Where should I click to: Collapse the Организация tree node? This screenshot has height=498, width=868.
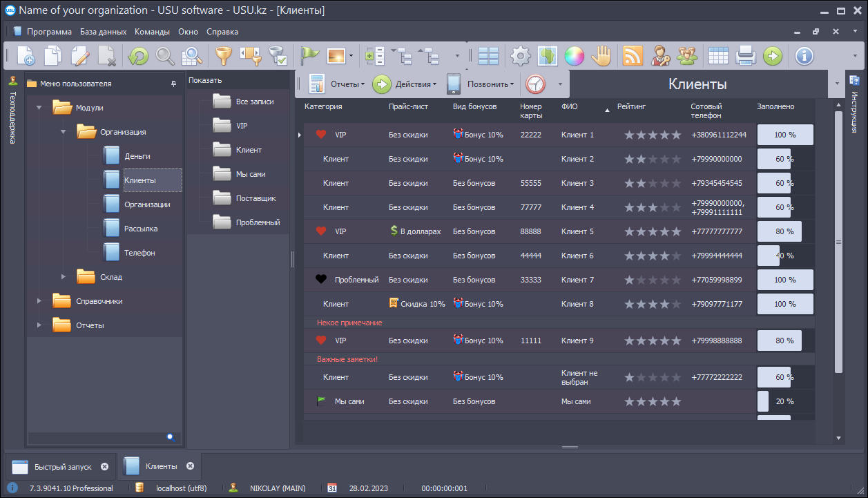point(64,132)
